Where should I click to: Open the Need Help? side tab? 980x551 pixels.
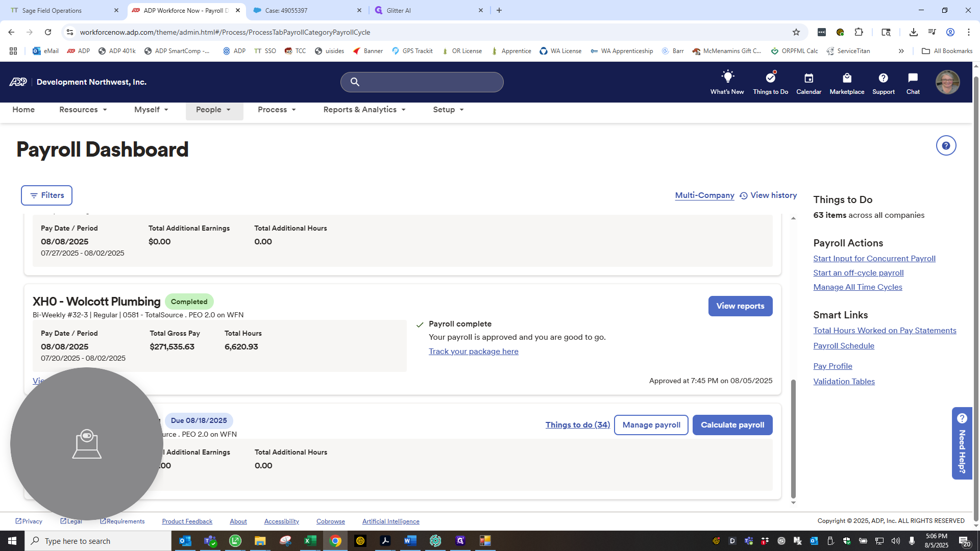(962, 443)
